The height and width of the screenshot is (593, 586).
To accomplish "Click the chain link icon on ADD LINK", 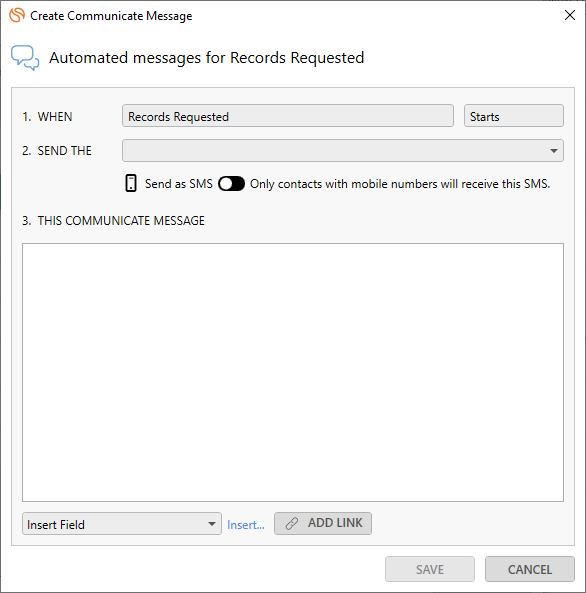I will point(292,523).
